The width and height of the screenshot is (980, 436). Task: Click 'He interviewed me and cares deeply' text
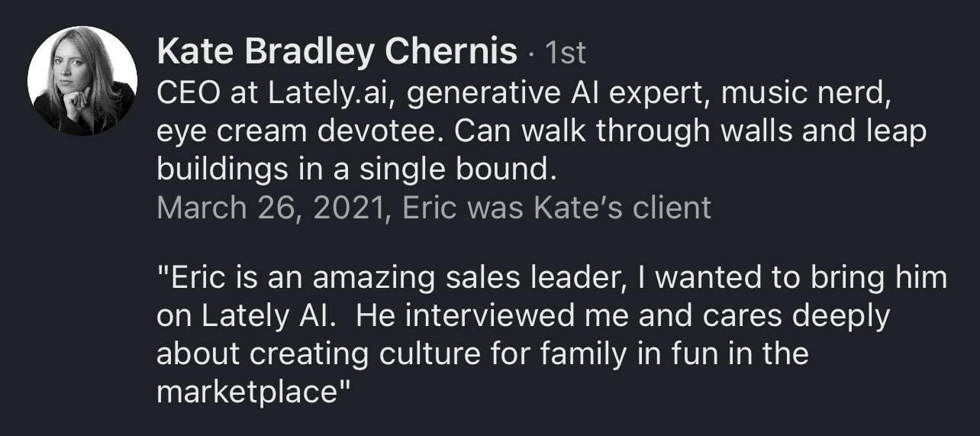tap(622, 316)
